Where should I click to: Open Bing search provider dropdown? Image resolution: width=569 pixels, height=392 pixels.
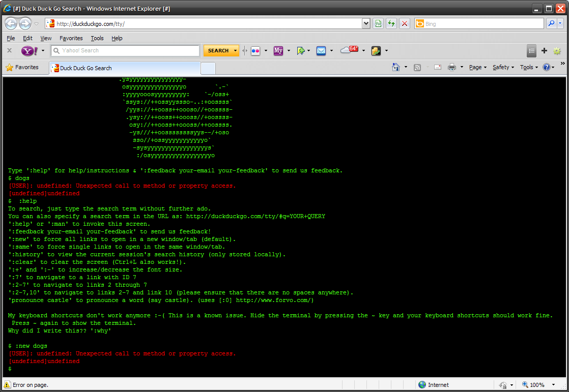click(560, 23)
